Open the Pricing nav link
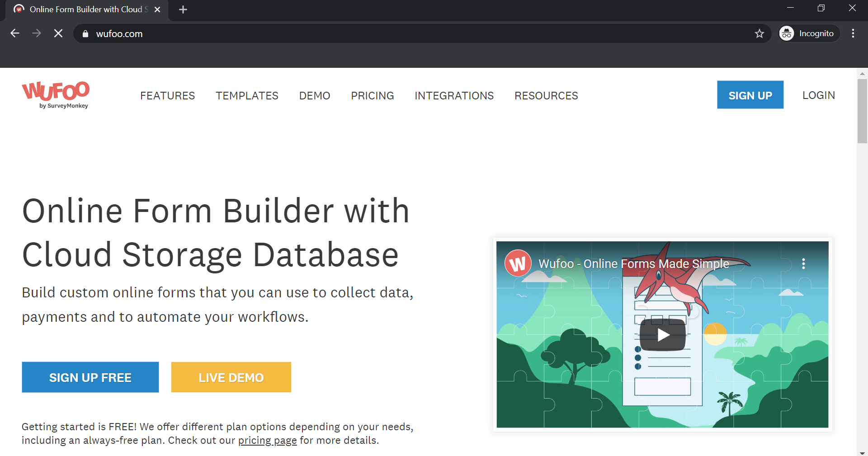 pos(373,96)
